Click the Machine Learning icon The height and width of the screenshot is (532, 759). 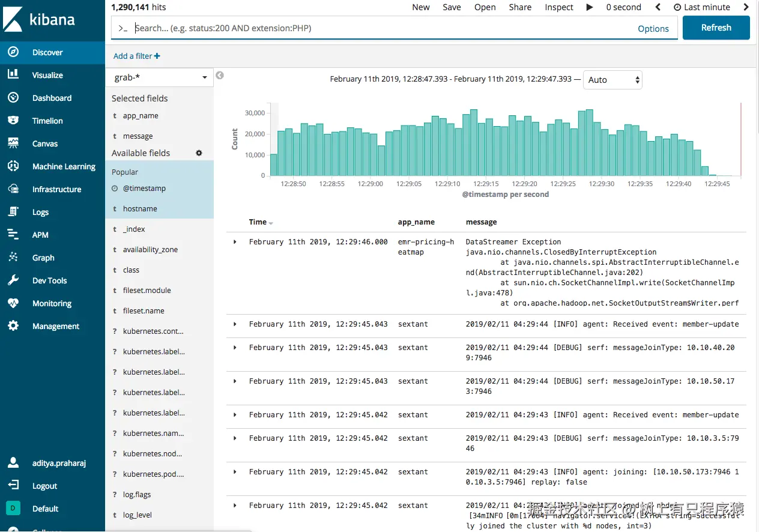point(13,166)
